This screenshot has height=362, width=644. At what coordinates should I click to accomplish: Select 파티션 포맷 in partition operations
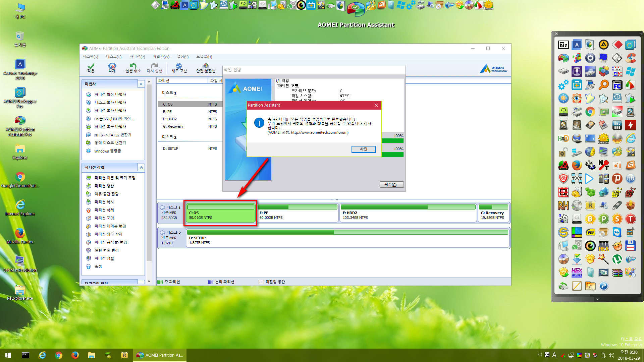(104, 218)
